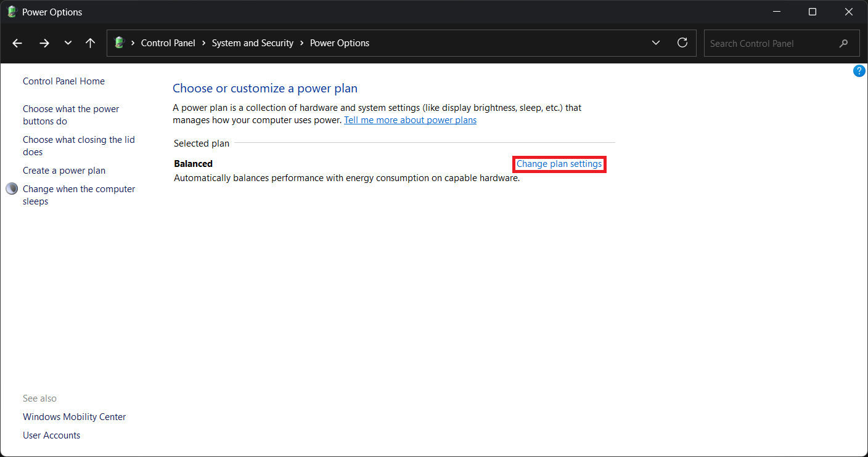Refresh the Power Options page
The height and width of the screenshot is (457, 868).
coord(682,43)
